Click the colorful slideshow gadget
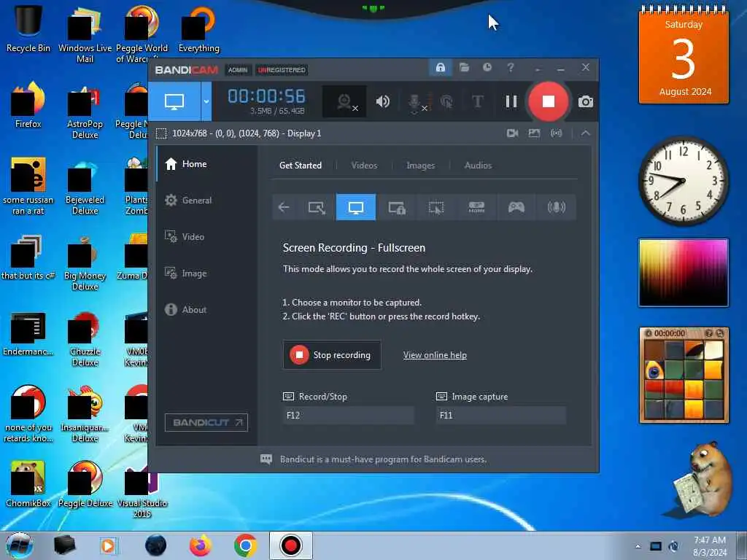This screenshot has height=560, width=747. (x=684, y=273)
